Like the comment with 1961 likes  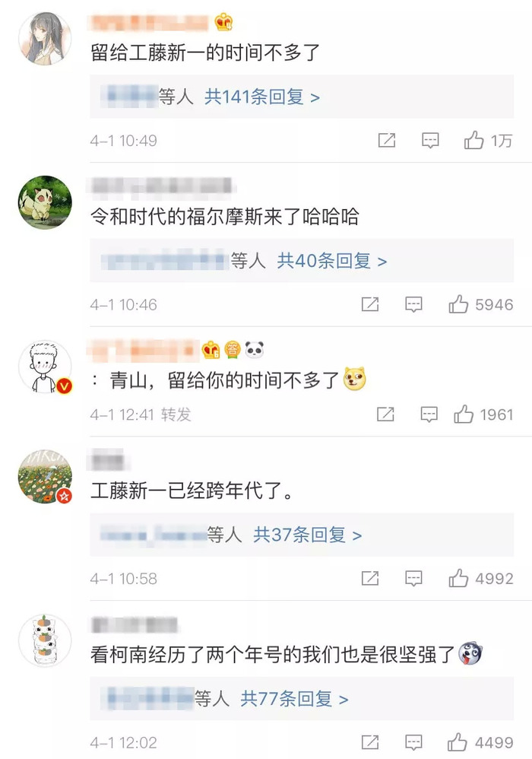coord(464,414)
